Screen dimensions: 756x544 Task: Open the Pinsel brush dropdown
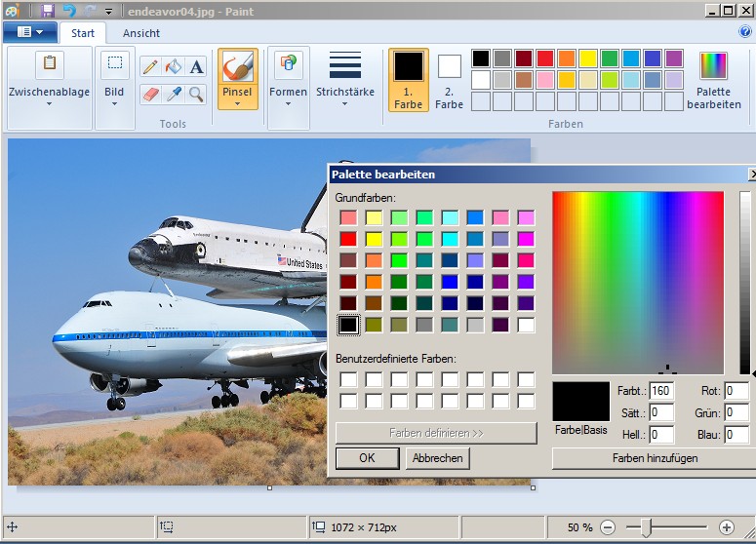point(238,98)
